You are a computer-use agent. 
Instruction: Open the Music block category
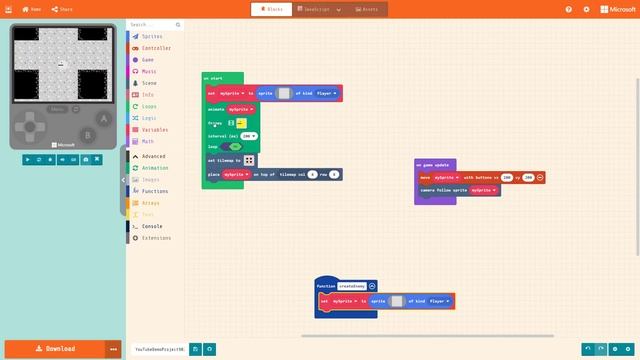(x=155, y=71)
